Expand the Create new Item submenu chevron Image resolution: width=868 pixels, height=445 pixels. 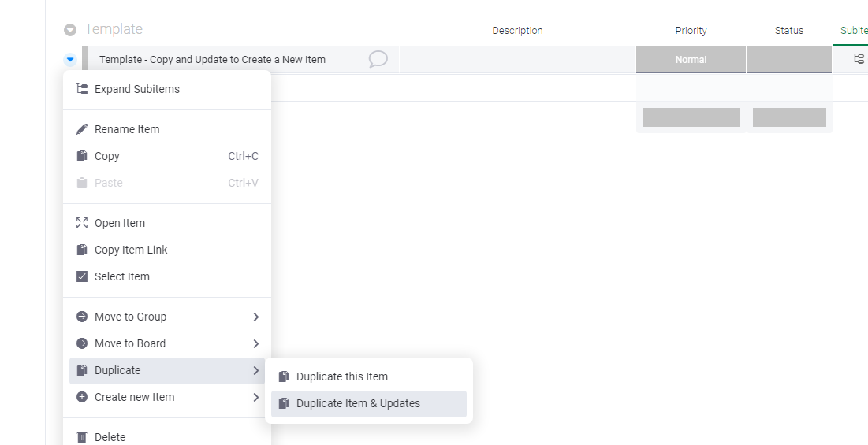coord(255,397)
